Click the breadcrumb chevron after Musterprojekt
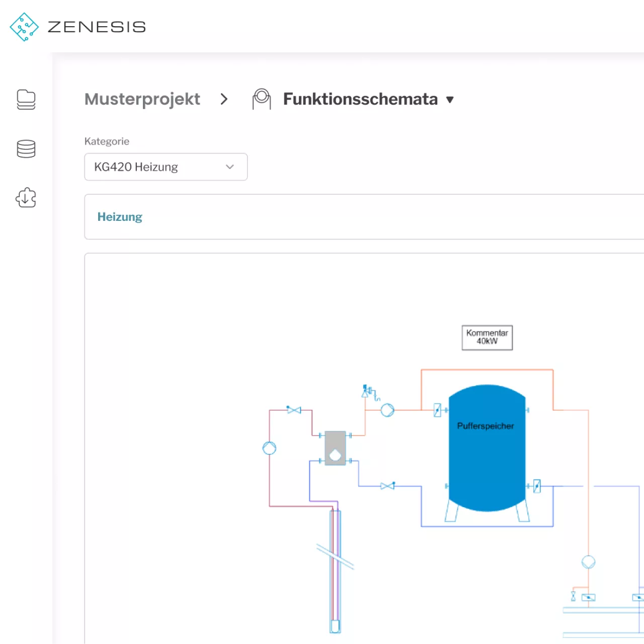The image size is (644, 644). [x=224, y=99]
